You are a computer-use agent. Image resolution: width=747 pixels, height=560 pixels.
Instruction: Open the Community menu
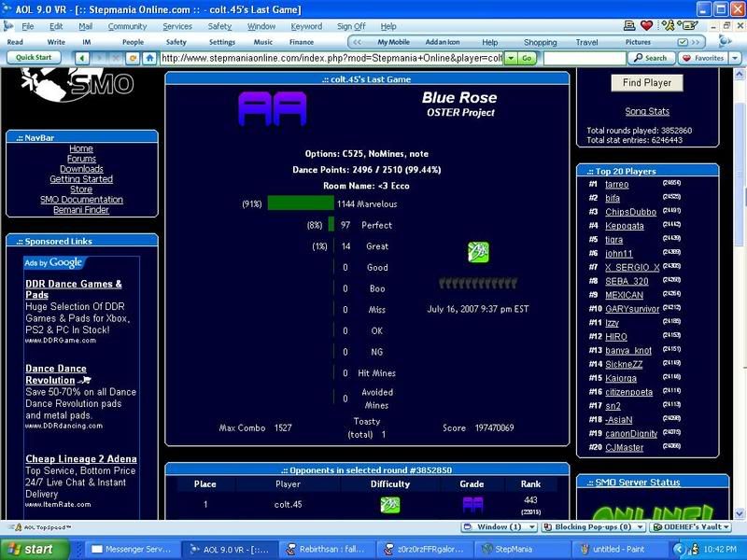127,26
